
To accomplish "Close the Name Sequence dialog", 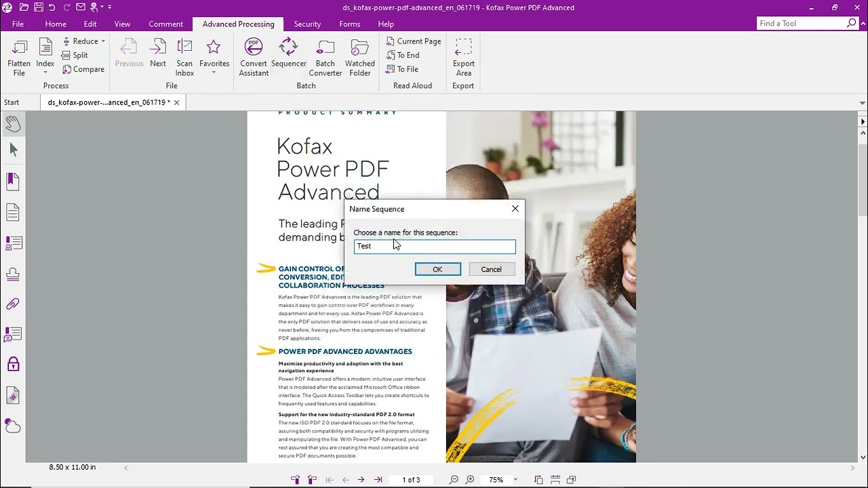I will click(515, 209).
